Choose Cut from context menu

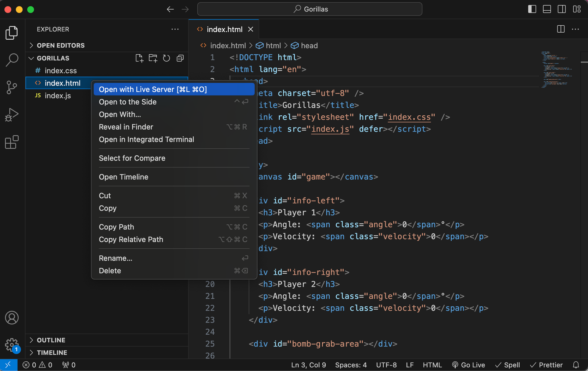click(174, 195)
